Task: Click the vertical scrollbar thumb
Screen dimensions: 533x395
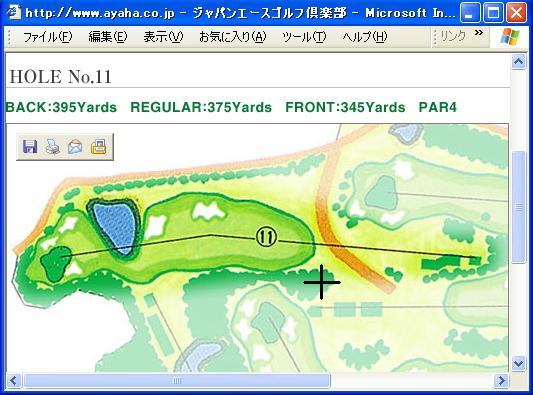Action: tap(518, 207)
